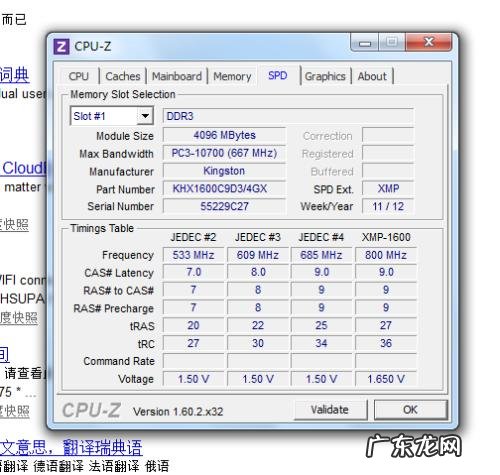Viewport: 500px width, 475px height.
Task: Click the JEDEC #3 tRC value 30
Action: coord(258,343)
